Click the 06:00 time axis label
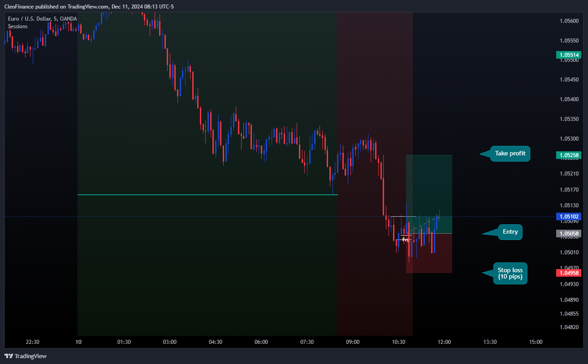The width and height of the screenshot is (588, 364). 261,342
